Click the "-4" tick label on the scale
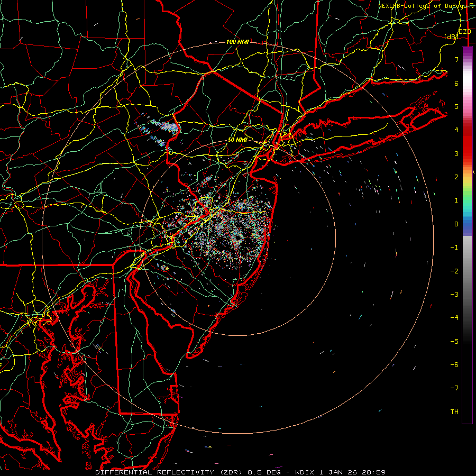 tap(454, 318)
